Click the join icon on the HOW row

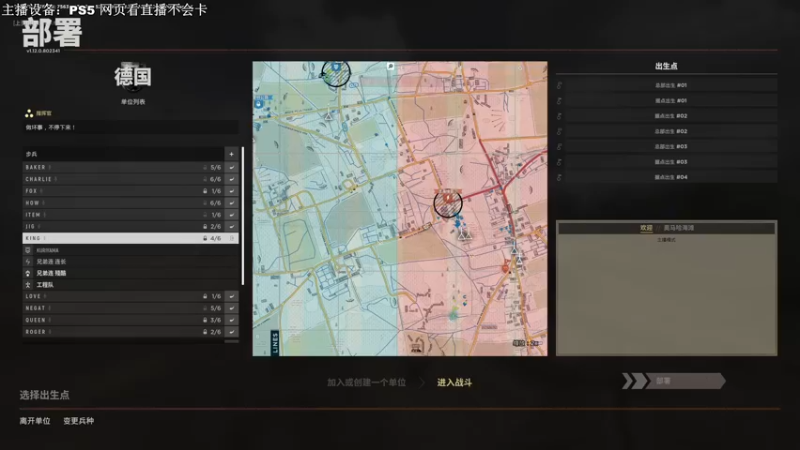pos(232,203)
